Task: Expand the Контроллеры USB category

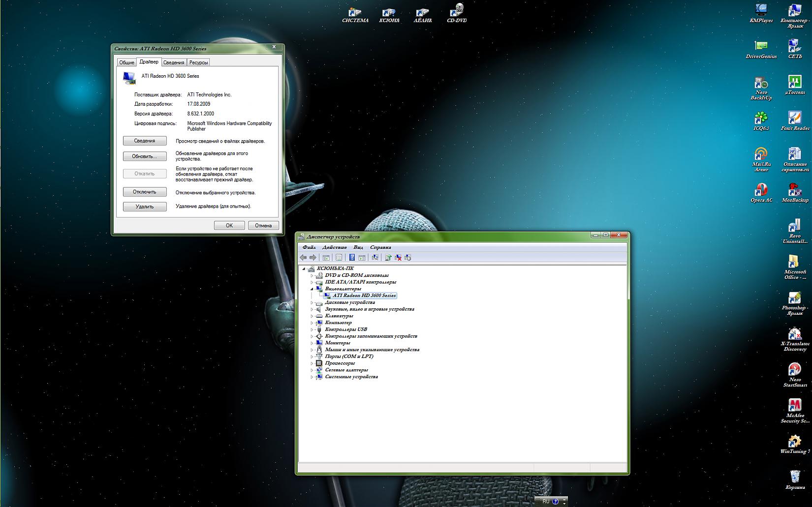Action: click(312, 330)
